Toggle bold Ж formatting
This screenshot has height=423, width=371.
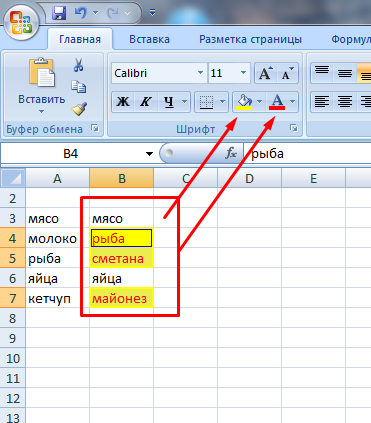point(123,102)
